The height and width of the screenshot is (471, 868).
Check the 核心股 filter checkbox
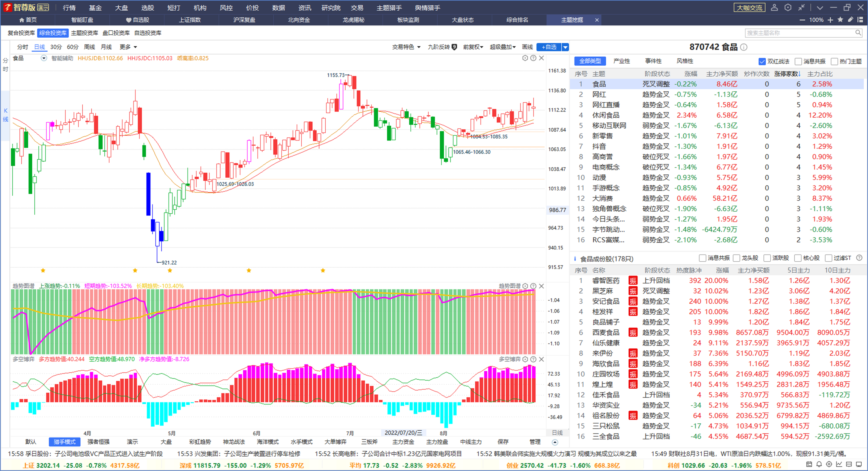[x=797, y=258]
